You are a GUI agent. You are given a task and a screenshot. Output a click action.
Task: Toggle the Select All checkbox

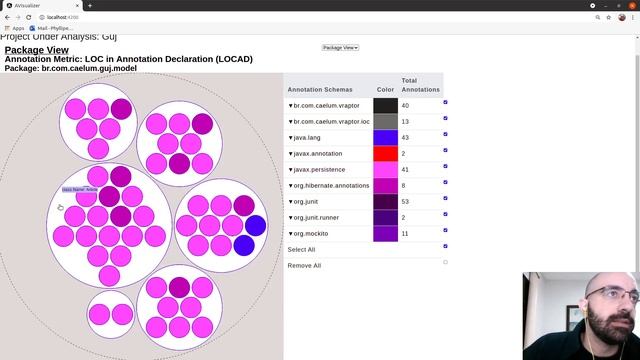[445, 246]
